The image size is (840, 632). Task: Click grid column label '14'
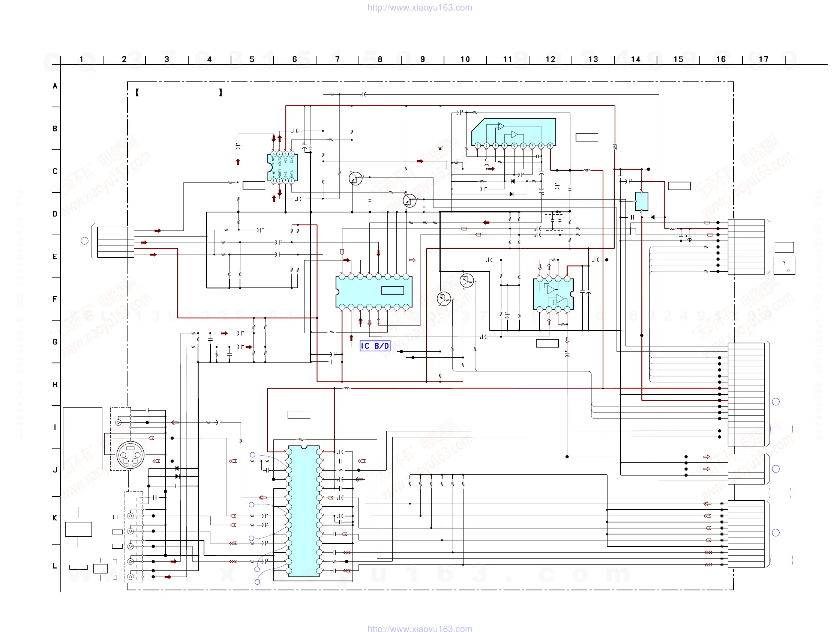click(636, 59)
